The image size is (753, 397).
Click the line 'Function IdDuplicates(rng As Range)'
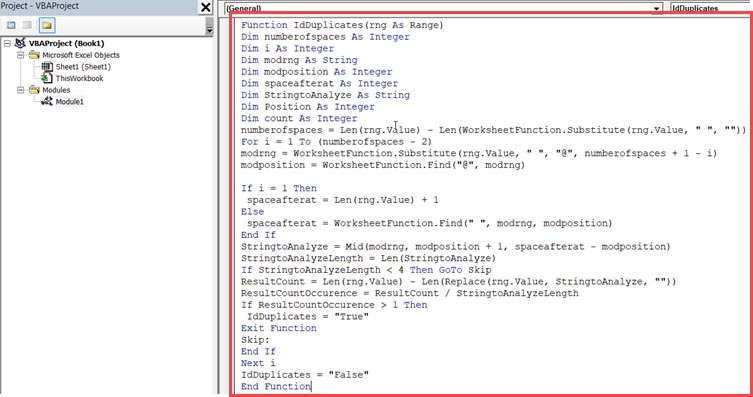click(342, 25)
